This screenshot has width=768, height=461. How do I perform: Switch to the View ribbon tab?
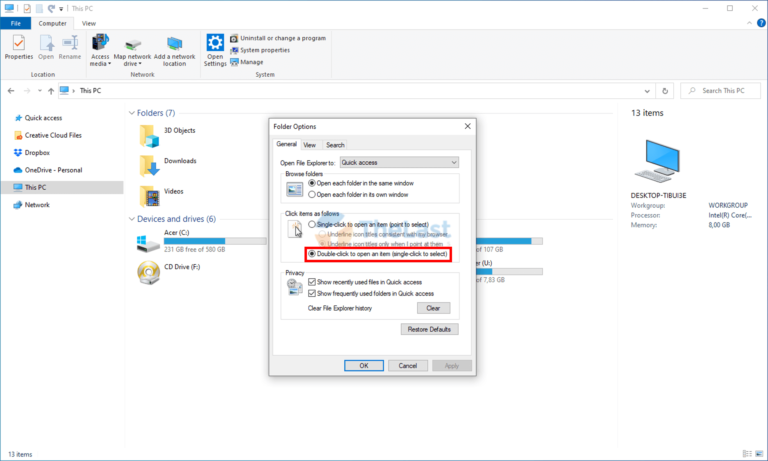[89, 23]
